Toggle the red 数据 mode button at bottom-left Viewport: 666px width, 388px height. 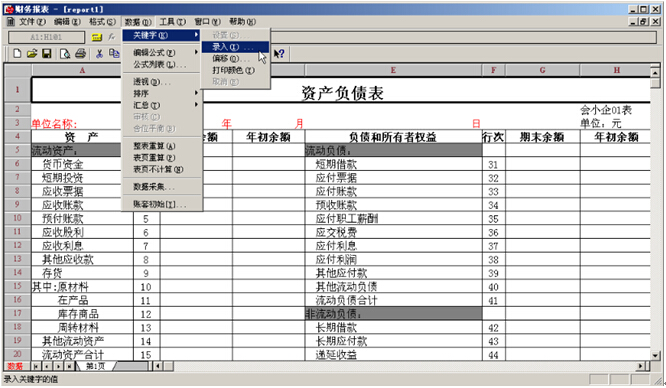coord(15,366)
